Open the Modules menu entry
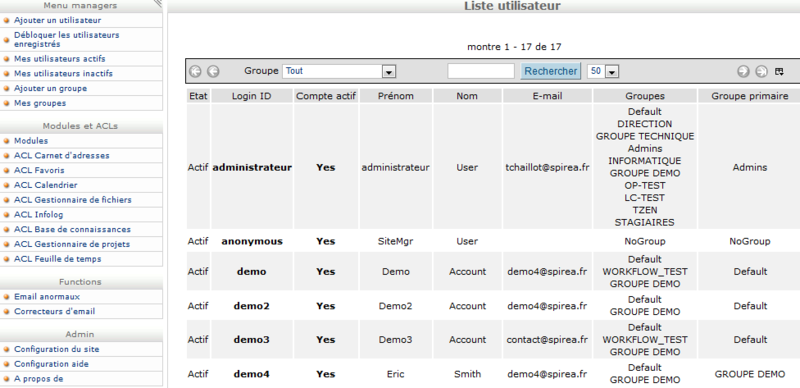 point(31,141)
